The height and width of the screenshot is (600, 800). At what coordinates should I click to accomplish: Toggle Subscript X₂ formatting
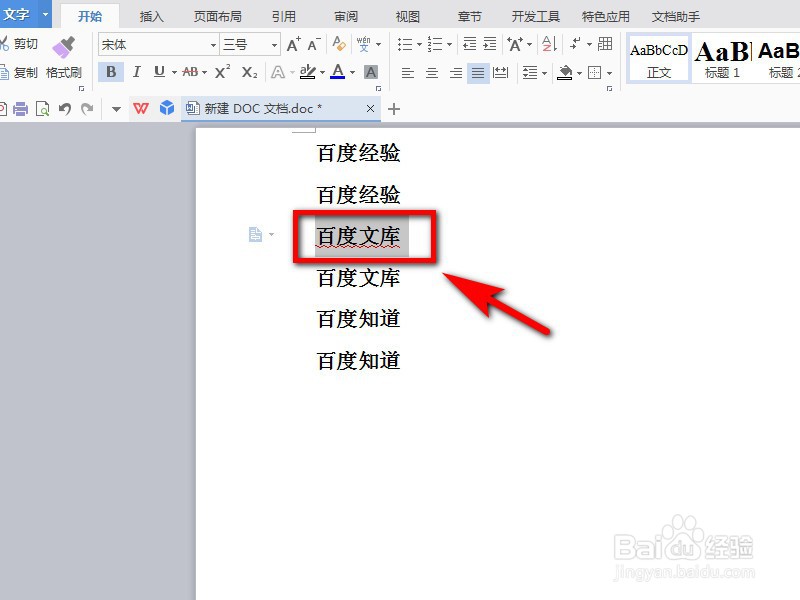pyautogui.click(x=249, y=72)
